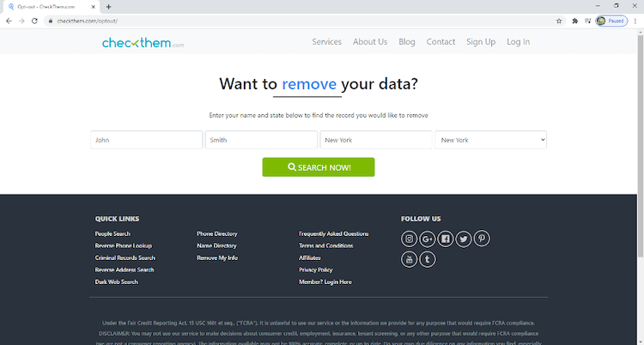Open the Name Directory link
The height and width of the screenshot is (345, 644).
pos(216,245)
